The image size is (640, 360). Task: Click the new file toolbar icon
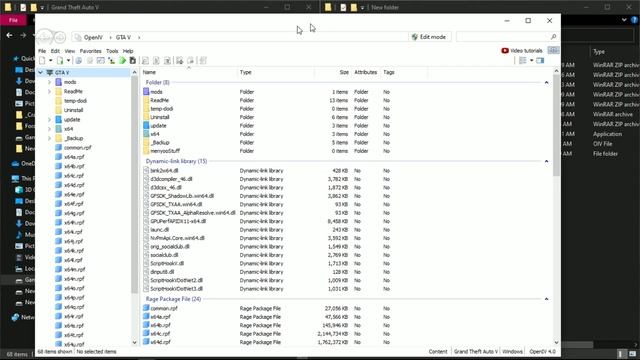pos(42,61)
